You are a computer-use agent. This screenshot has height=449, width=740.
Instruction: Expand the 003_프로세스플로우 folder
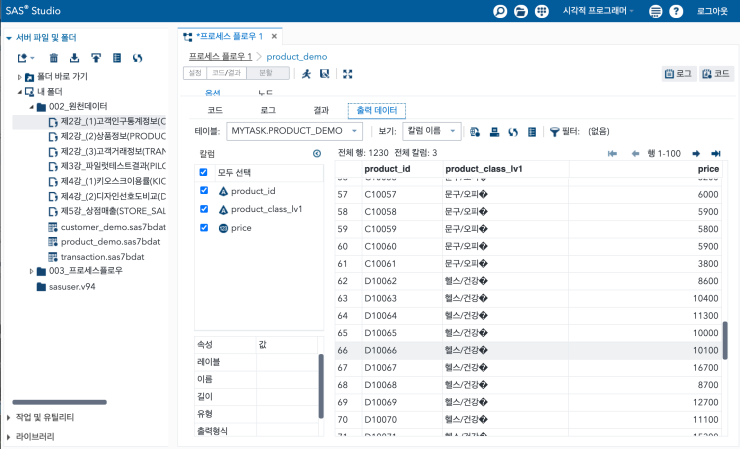[31, 271]
